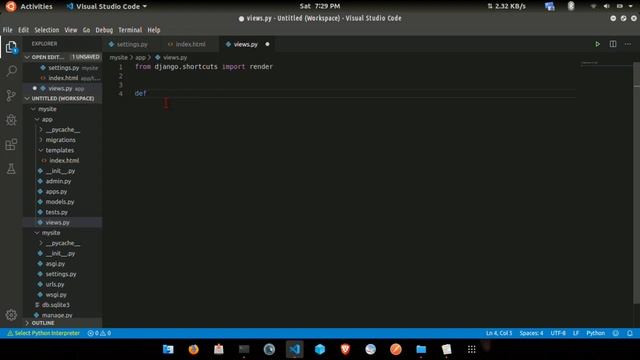Screen dimensions: 640x360
Task: Open the Go menu
Action: tap(86, 30)
